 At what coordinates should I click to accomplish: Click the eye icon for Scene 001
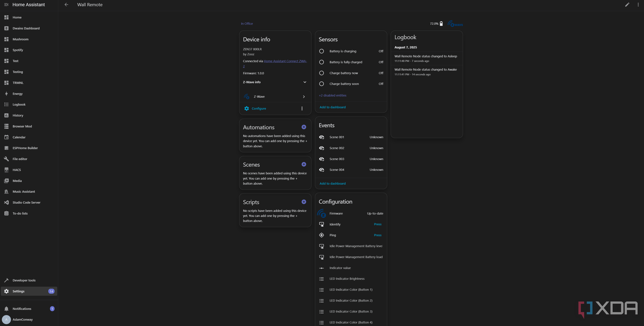(x=321, y=137)
